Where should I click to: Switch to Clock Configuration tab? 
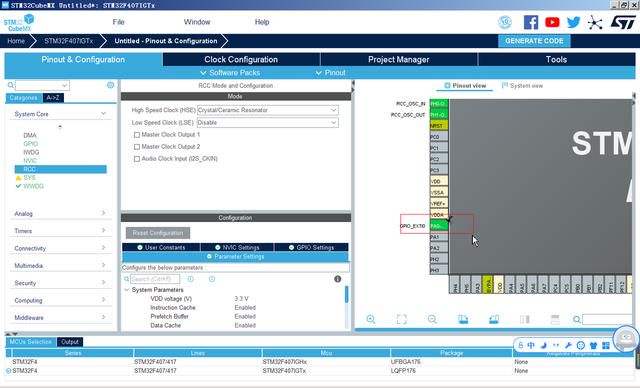coord(241,60)
